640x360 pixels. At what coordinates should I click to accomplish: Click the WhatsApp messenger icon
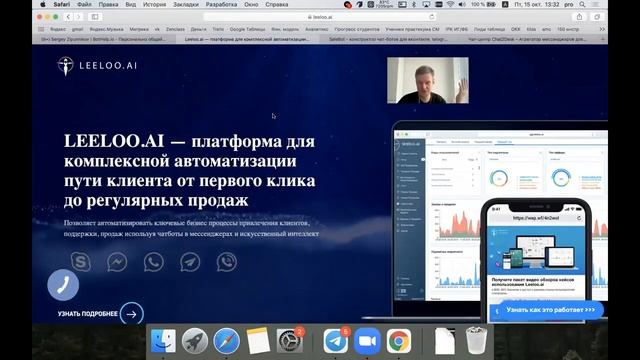[153, 262]
